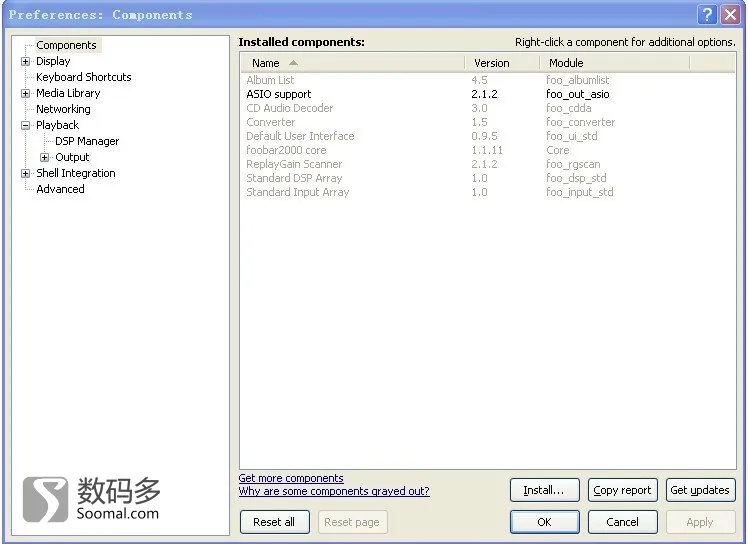Select the Standard DSP Array component

click(488, 178)
